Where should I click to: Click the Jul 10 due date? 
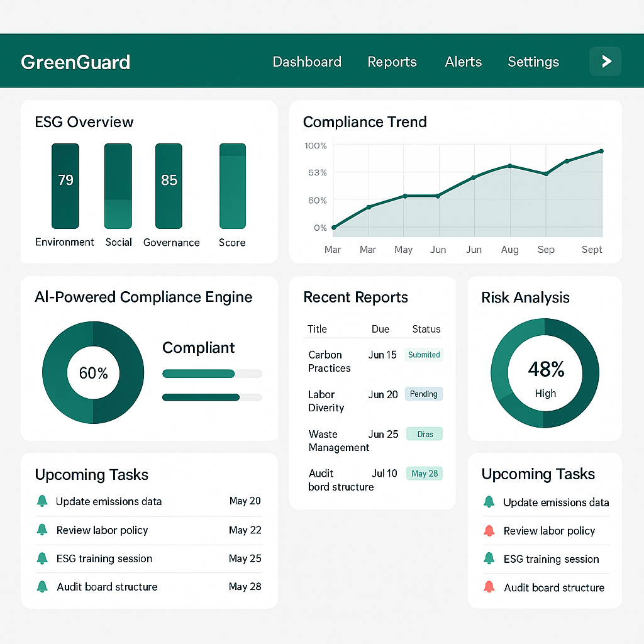point(384,474)
